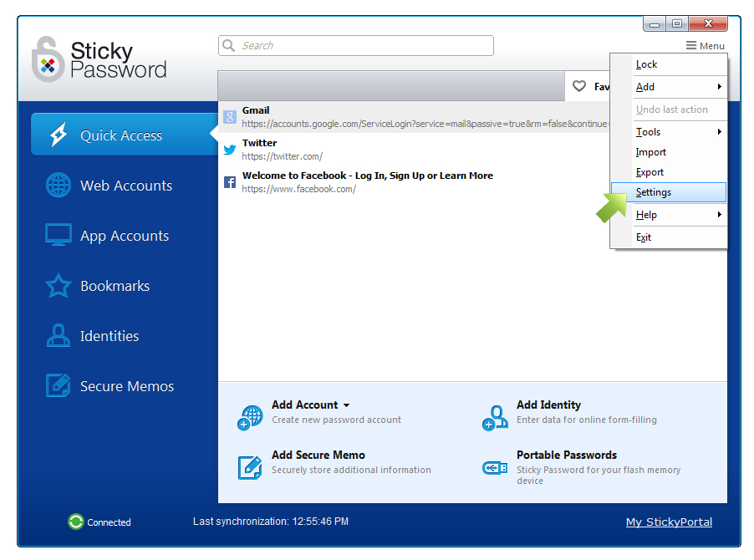Open the Add menu entry

tap(669, 87)
